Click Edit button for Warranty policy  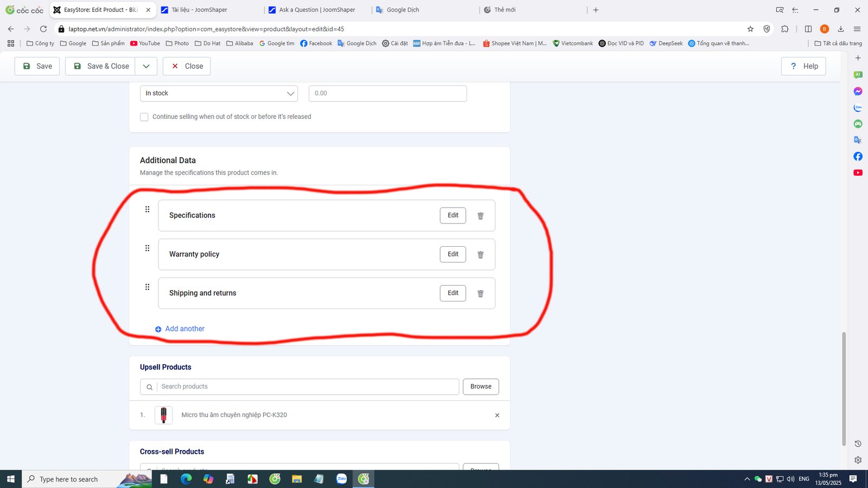click(452, 254)
